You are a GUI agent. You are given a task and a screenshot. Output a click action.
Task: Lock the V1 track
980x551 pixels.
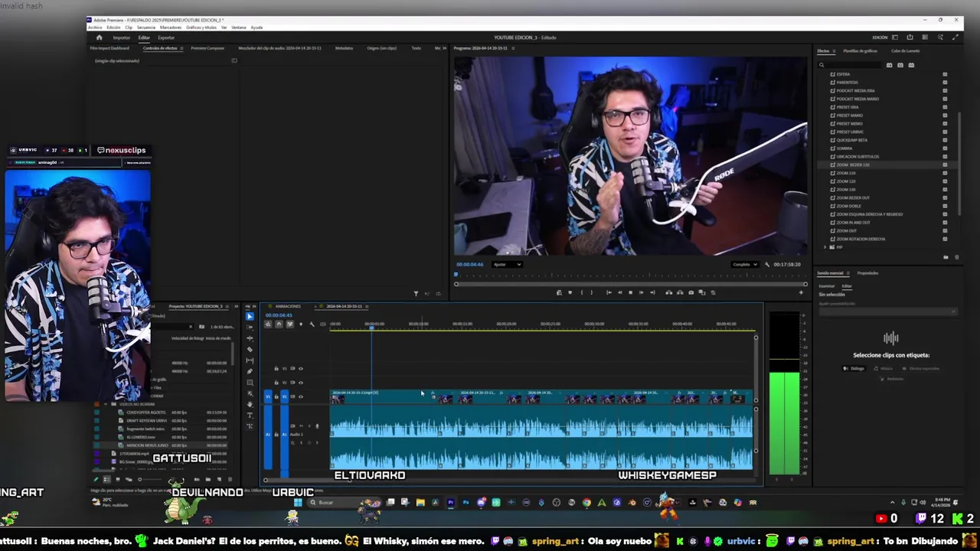[x=276, y=396]
